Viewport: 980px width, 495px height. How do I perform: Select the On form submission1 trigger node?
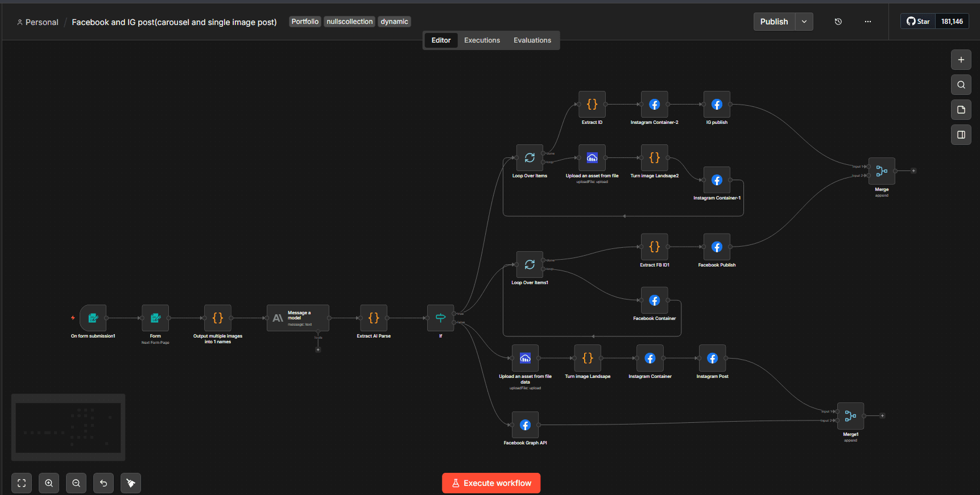pyautogui.click(x=93, y=318)
